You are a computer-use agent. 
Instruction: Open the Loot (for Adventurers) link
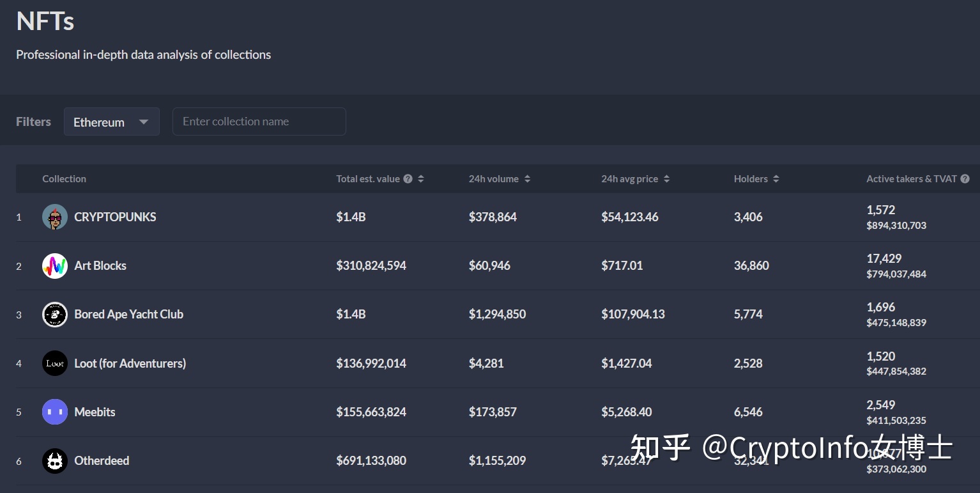(x=130, y=363)
